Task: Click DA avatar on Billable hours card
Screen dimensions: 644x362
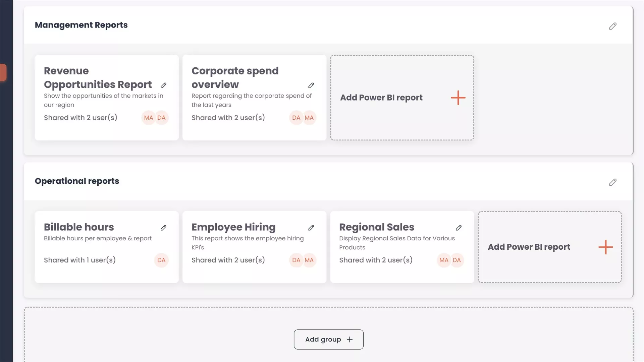Action: coord(161,260)
